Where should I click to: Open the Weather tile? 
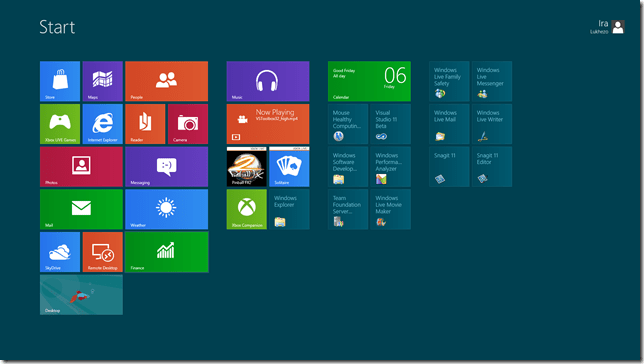[x=166, y=209]
